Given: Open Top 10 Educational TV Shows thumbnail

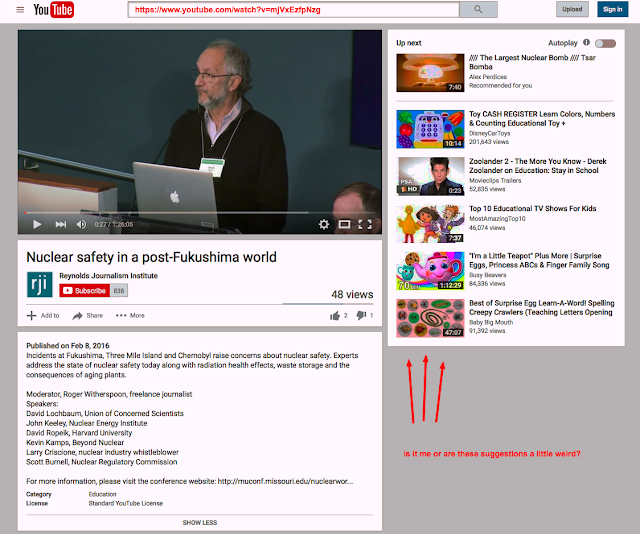Looking at the screenshot, I should [x=430, y=224].
